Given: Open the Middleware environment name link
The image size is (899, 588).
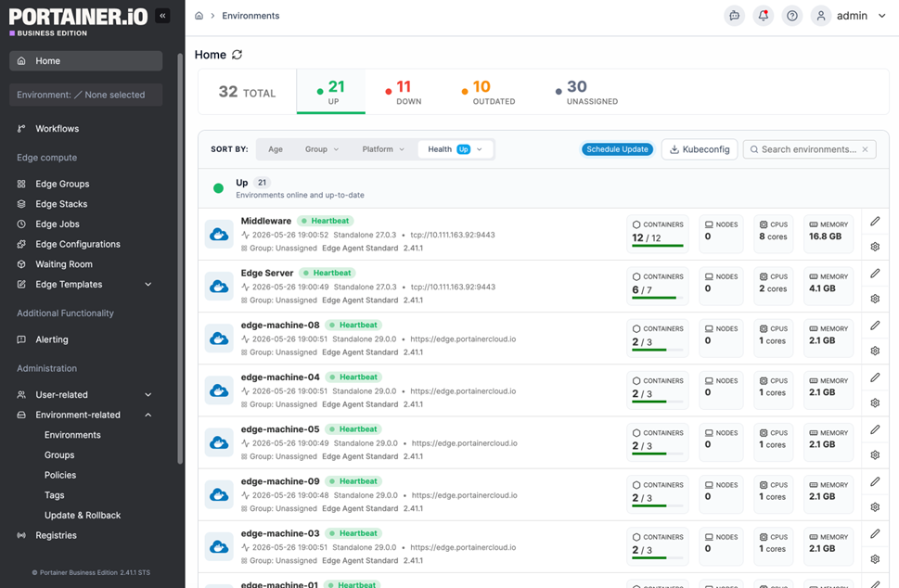Looking at the screenshot, I should (x=266, y=222).
